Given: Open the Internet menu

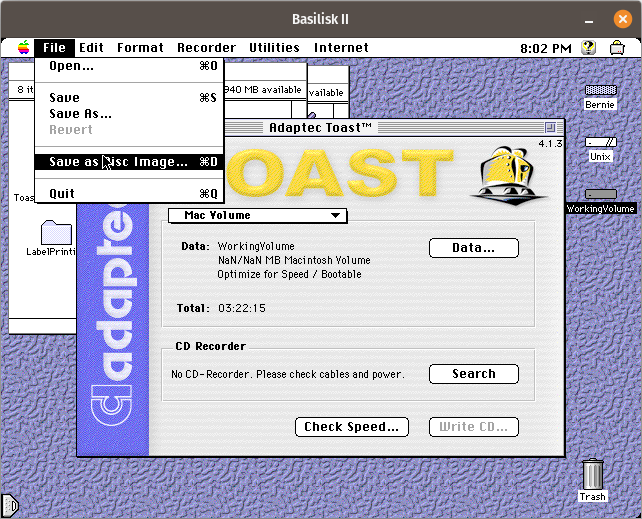Looking at the screenshot, I should (341, 48).
